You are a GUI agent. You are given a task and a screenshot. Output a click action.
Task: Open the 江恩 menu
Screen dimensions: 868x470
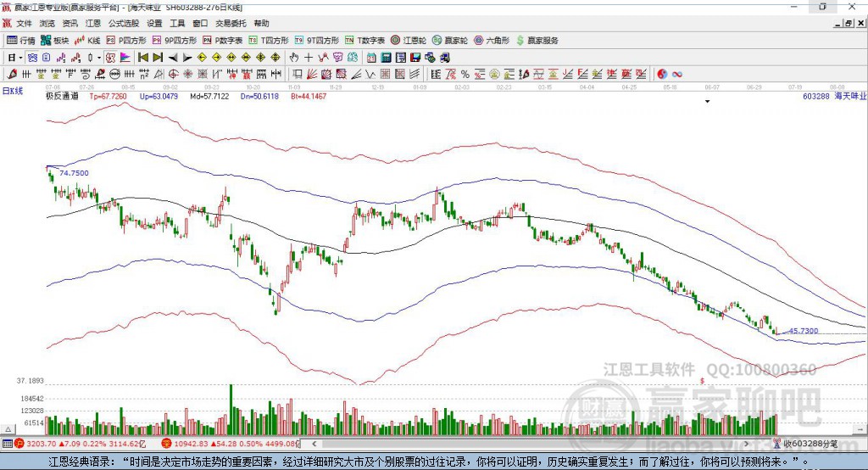93,23
